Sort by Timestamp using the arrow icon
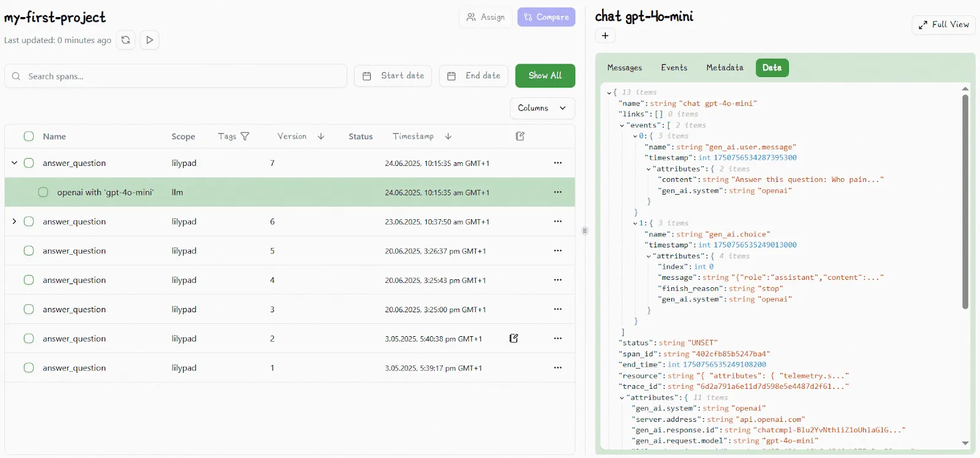Viewport: 980px width, 458px height. tap(448, 137)
